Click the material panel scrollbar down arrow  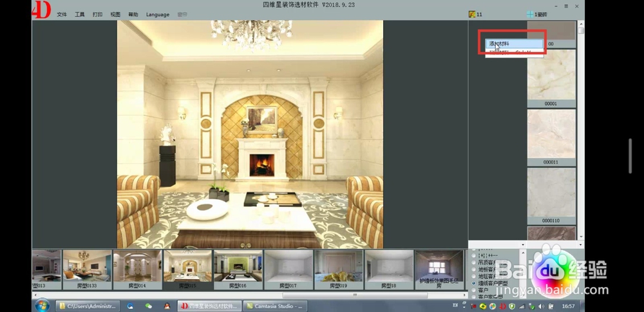pos(581,237)
